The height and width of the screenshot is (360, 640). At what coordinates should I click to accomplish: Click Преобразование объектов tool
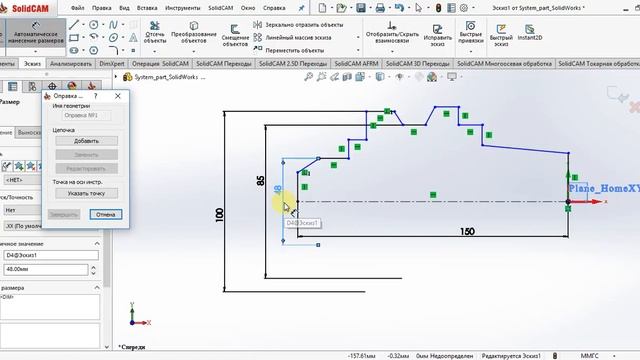(x=193, y=33)
